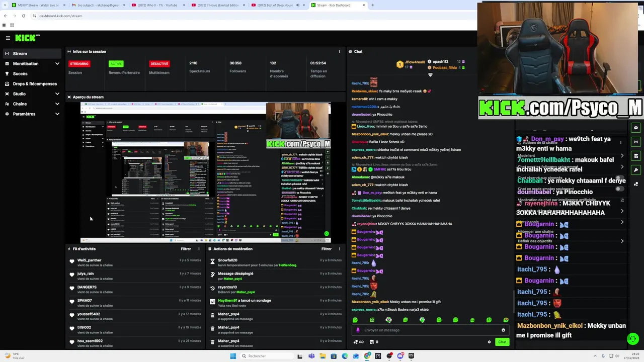The image size is (644, 362).
Task: Click the purple identity icon in the message box
Action: [x=358, y=330]
